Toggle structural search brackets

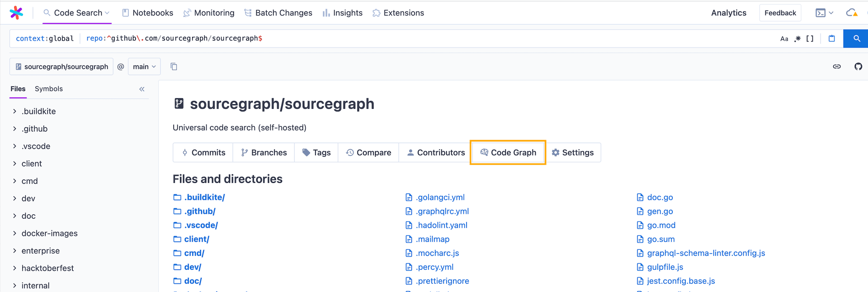point(810,38)
